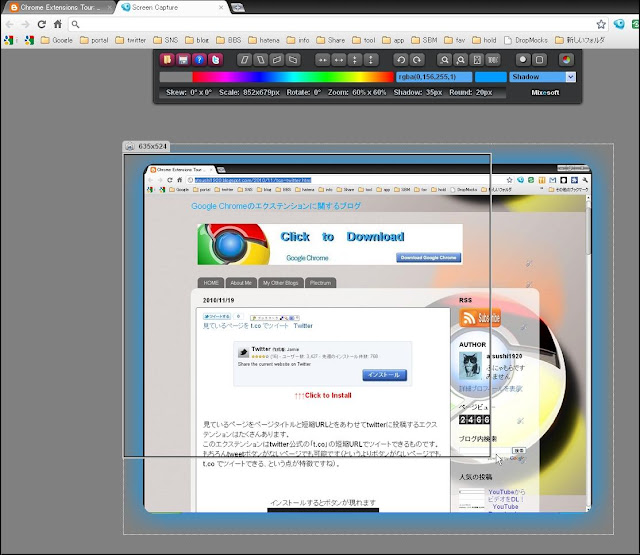Click the 635x524 selection size label
Image resolution: width=640 pixels, height=555 pixels.
(146, 147)
